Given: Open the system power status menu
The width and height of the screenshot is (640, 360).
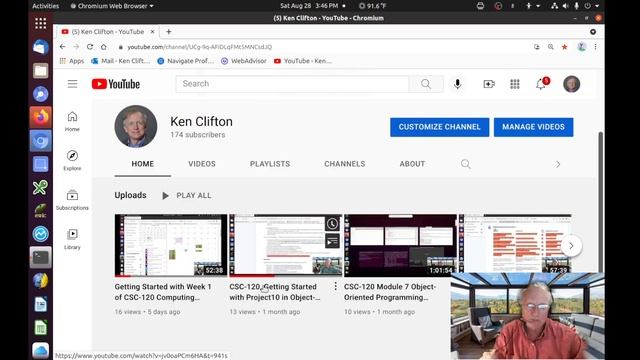Looking at the screenshot, I should point(591,6).
